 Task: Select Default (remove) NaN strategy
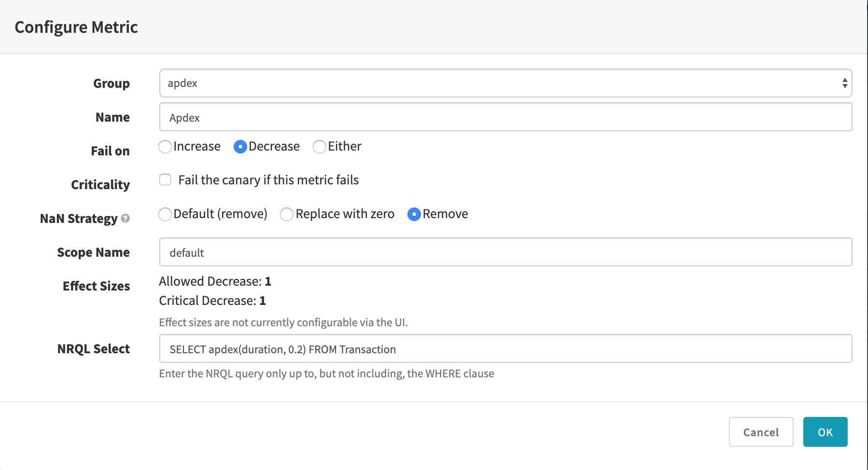point(165,214)
